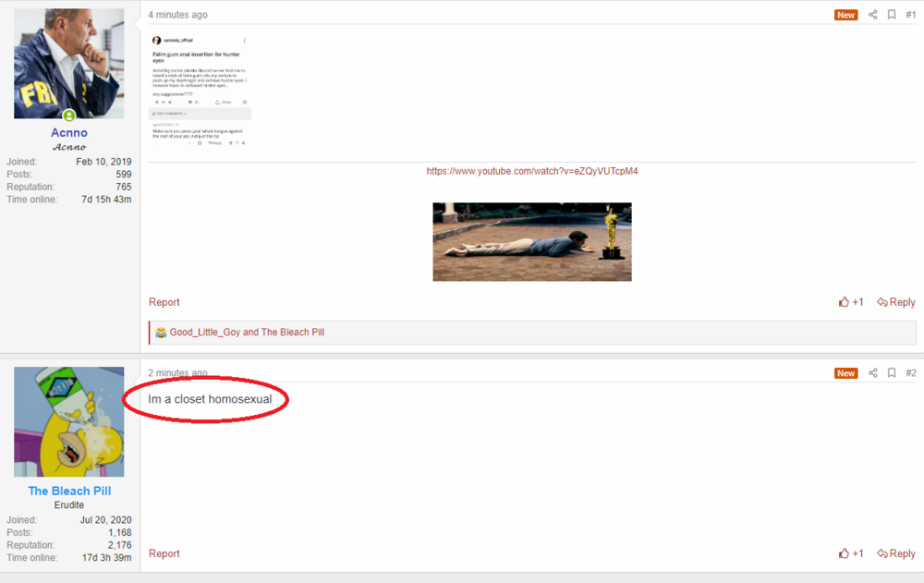Select The Bleach Pill's reputation value 2,176
Screen dimensions: 924x583
coord(119,545)
